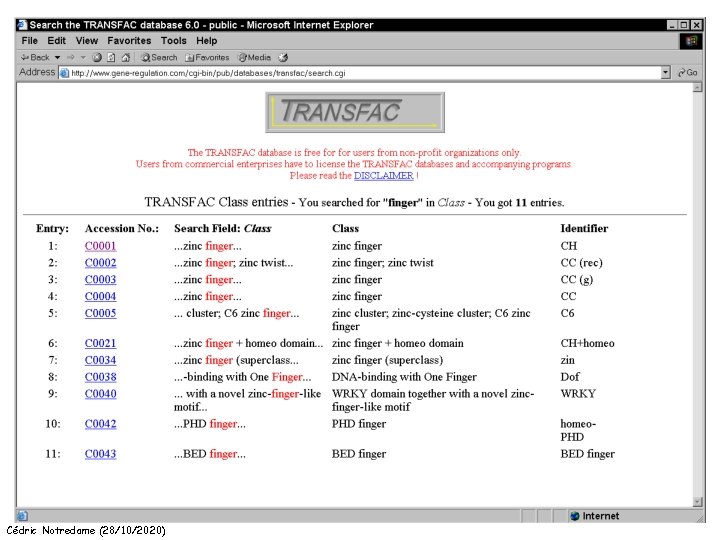Open accession link C0038
This screenshot has width=720, height=540.
[100, 377]
